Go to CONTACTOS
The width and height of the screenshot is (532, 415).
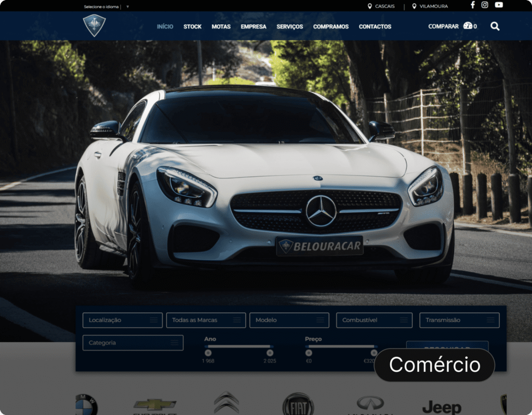pos(375,26)
